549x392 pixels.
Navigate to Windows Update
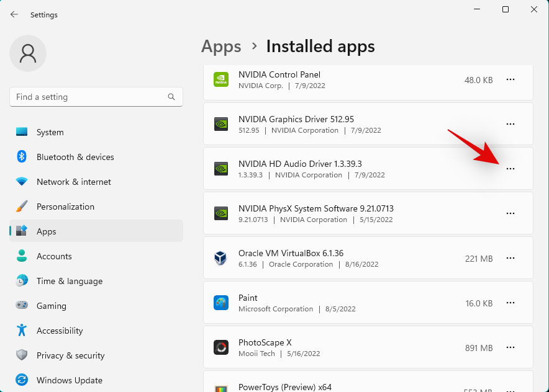point(69,380)
